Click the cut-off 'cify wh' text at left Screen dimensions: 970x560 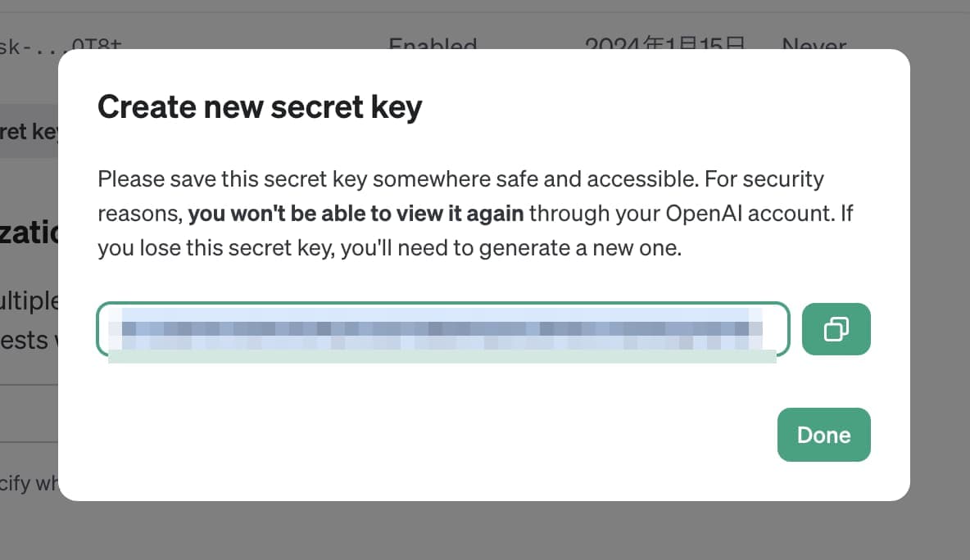point(29,483)
